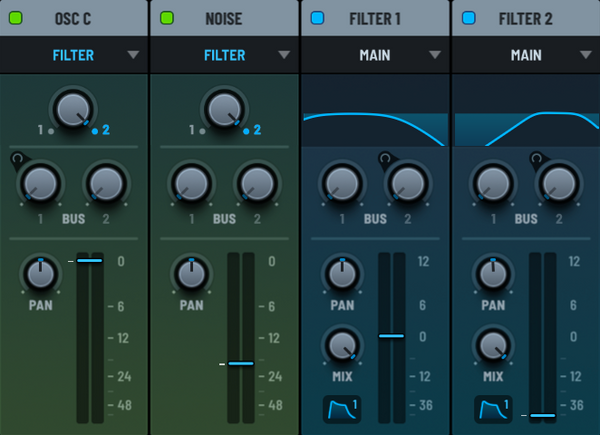The width and height of the screenshot is (600, 435).
Task: Click the FILTER 1 level fader handle
Action: click(x=391, y=336)
